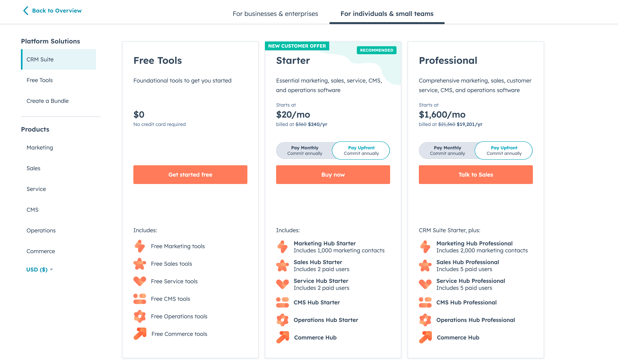Click the Free Commerce tools label

coord(179,334)
